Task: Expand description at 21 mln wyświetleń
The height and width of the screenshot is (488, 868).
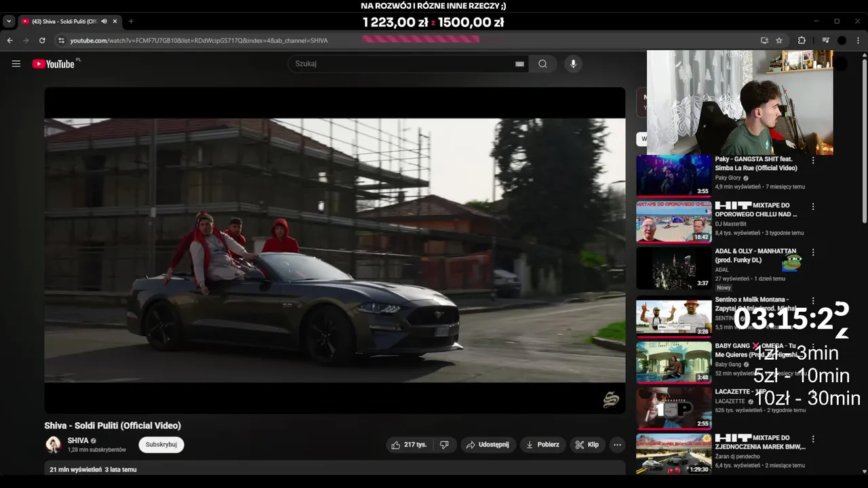Action: (335, 469)
